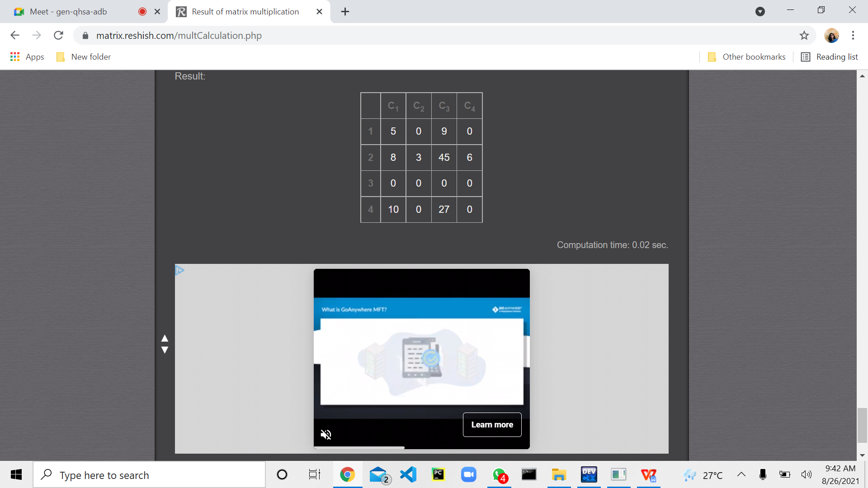Toggle microphone icon in system tray

point(763,474)
